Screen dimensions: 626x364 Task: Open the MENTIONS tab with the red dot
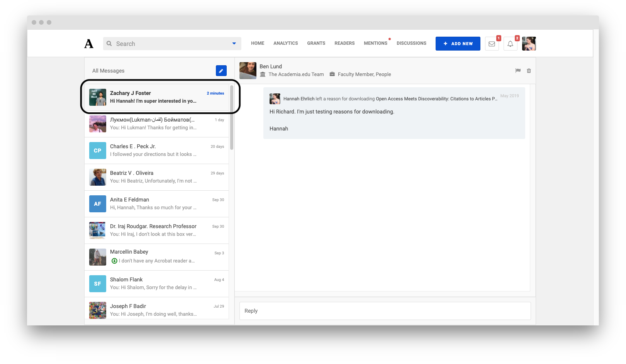(375, 43)
